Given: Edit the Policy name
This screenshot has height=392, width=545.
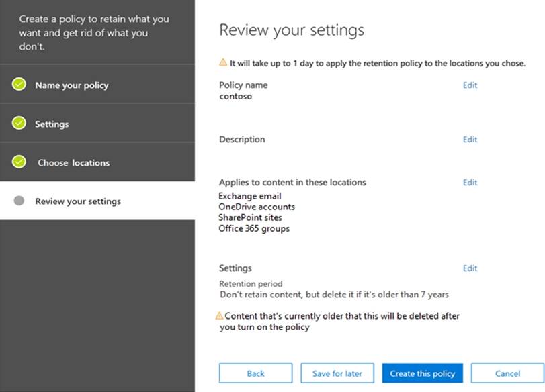Looking at the screenshot, I should coord(470,85).
